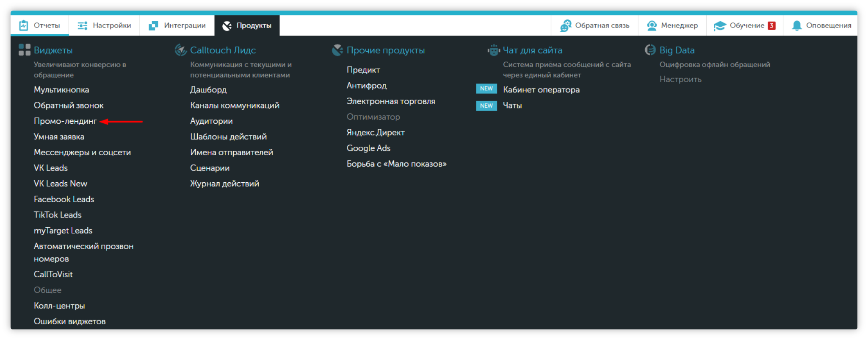This screenshot has width=868, height=340.
Task: Click the Integrations squares icon
Action: [153, 25]
